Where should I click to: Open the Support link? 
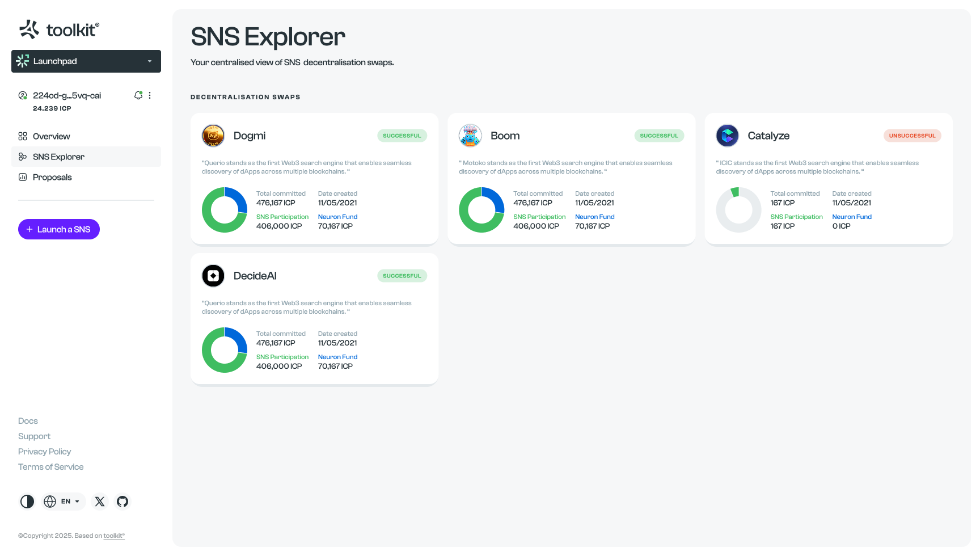34,436
